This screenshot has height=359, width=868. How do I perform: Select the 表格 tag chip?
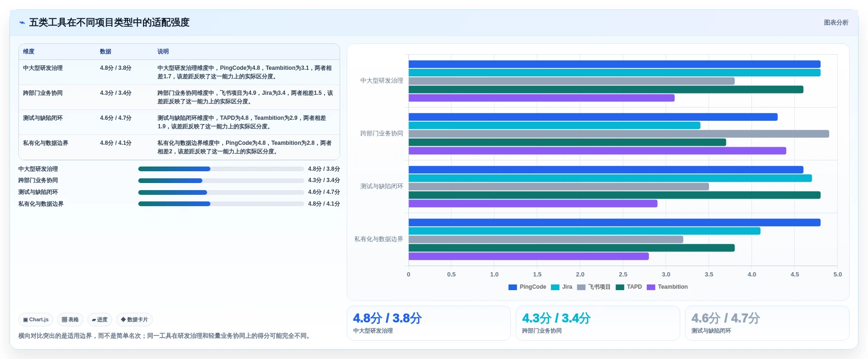point(70,319)
